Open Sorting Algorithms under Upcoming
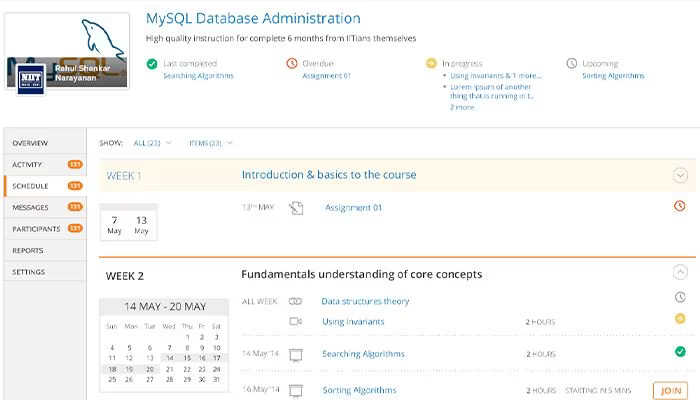This screenshot has height=400, width=700. pos(613,75)
